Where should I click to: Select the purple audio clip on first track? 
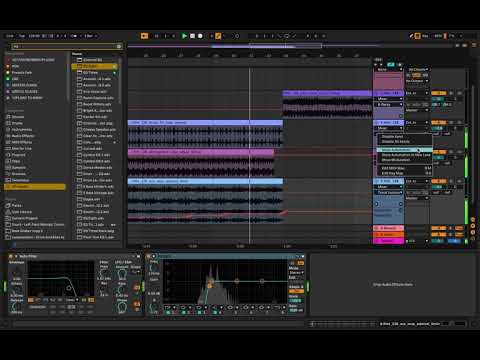(327, 93)
